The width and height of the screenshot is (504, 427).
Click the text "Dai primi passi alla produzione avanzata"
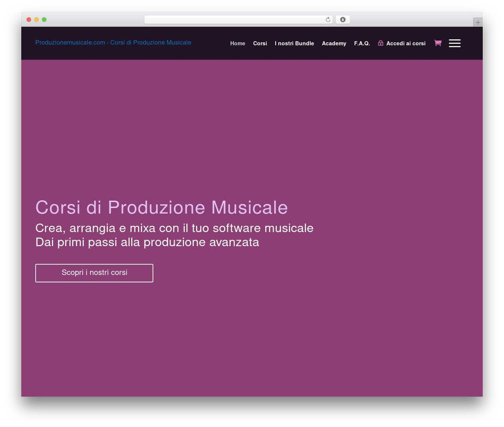point(147,242)
